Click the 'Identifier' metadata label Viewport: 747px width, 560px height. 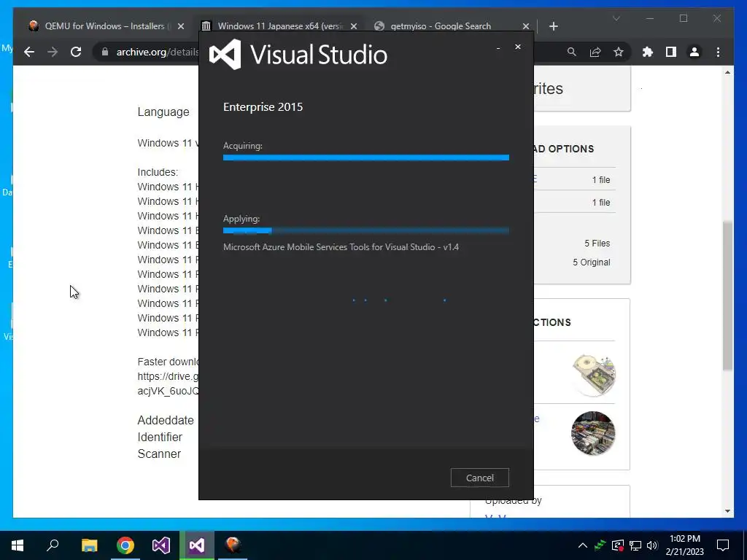point(160,437)
